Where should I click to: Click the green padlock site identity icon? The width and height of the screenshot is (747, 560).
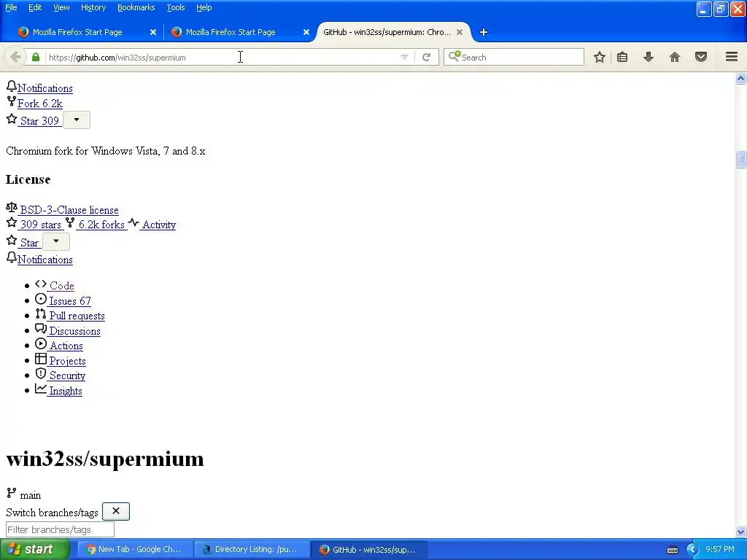[36, 57]
